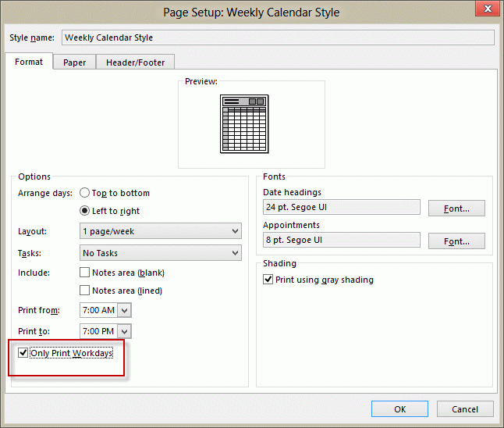Viewport: 504px width, 428px height.
Task: Confirm settings with the OK button
Action: pos(399,409)
